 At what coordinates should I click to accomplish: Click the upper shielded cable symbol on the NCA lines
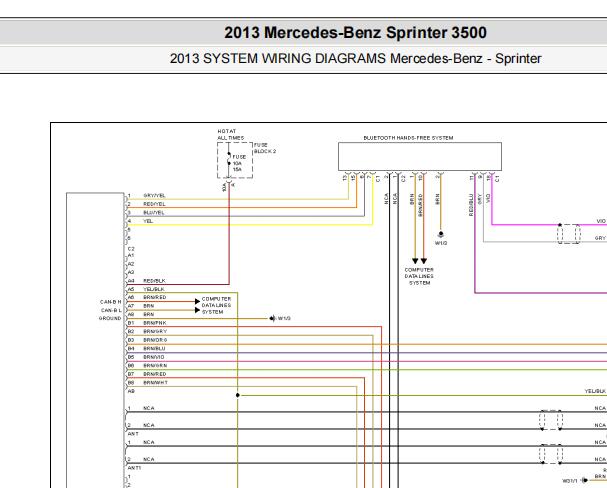click(551, 420)
